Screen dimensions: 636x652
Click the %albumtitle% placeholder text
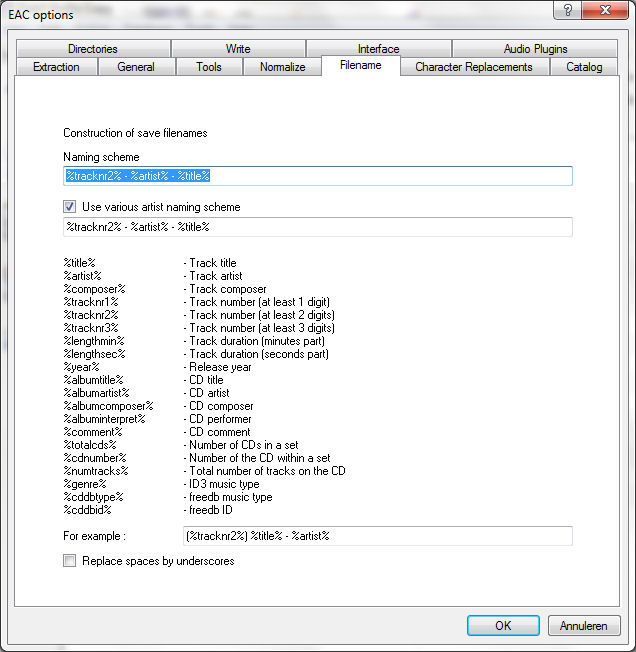point(94,380)
